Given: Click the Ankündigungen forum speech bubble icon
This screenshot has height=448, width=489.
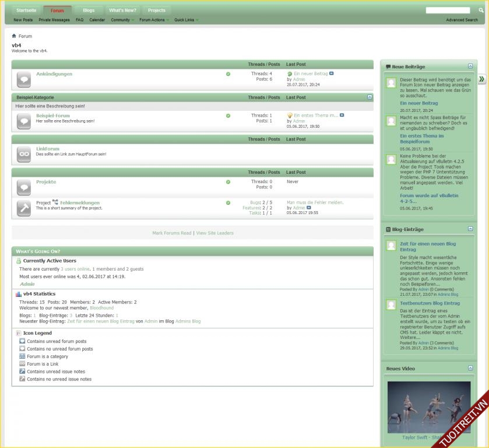Looking at the screenshot, I should tap(24, 79).
